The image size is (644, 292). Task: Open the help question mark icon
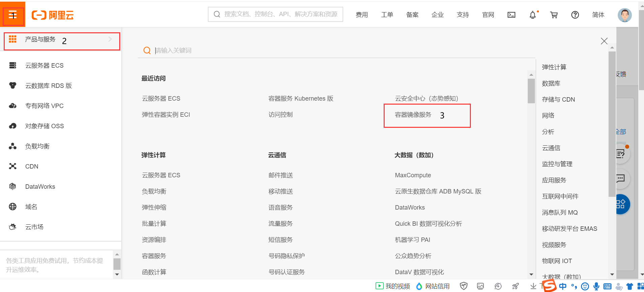[x=575, y=14]
